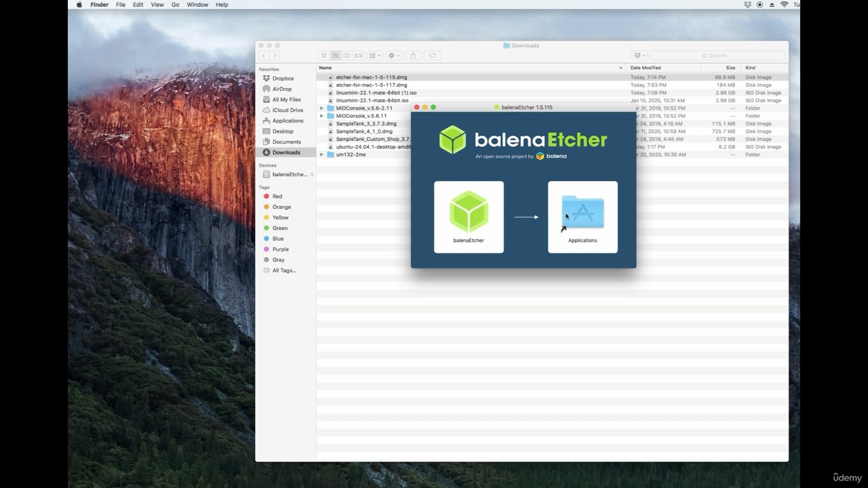
Task: Open iCloud Drive in the sidebar
Action: [x=288, y=110]
